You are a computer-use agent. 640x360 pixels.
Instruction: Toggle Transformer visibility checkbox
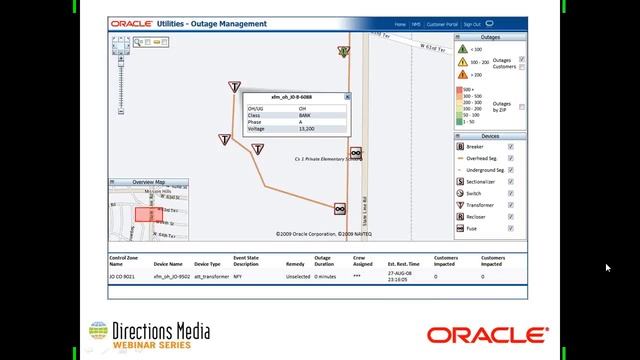511,205
